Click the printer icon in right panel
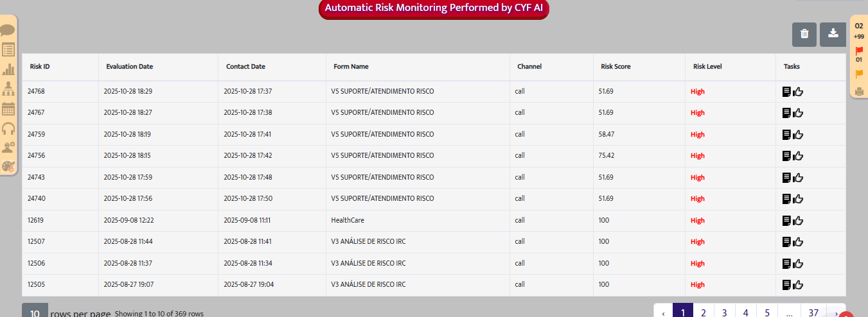 [x=859, y=90]
